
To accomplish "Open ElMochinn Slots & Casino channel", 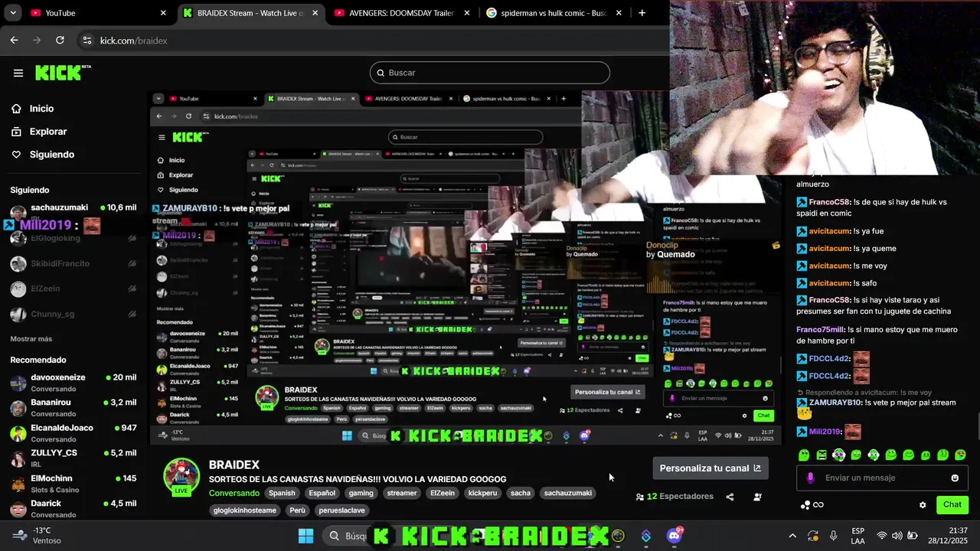I will click(73, 484).
